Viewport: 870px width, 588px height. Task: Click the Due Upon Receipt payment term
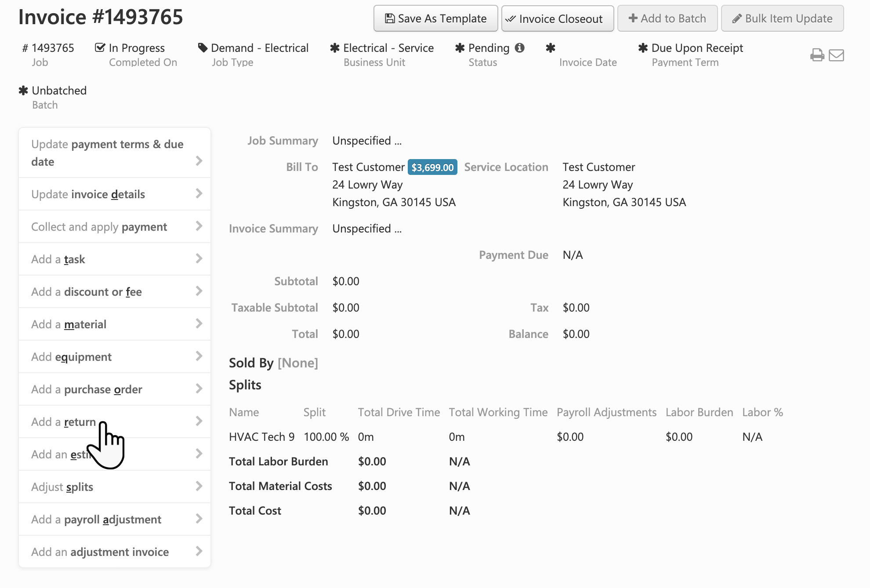tap(697, 47)
